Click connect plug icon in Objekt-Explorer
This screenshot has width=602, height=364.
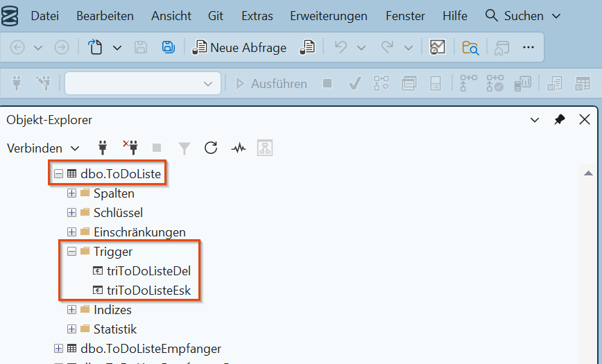pyautogui.click(x=103, y=148)
